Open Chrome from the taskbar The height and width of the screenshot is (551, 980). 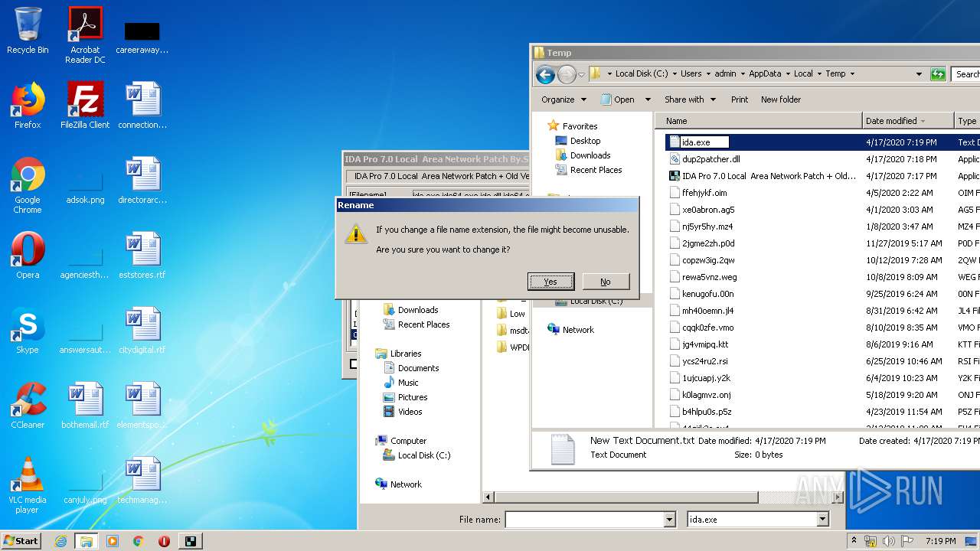(138, 541)
